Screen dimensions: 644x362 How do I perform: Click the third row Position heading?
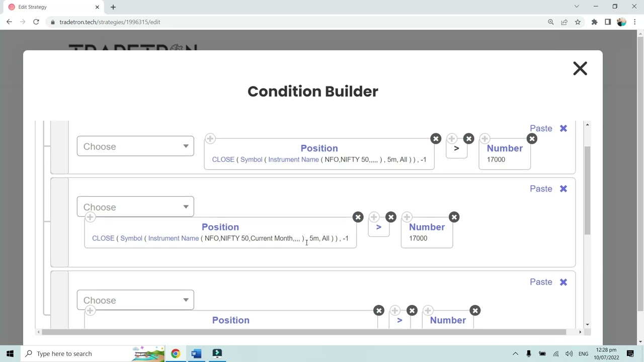click(231, 320)
